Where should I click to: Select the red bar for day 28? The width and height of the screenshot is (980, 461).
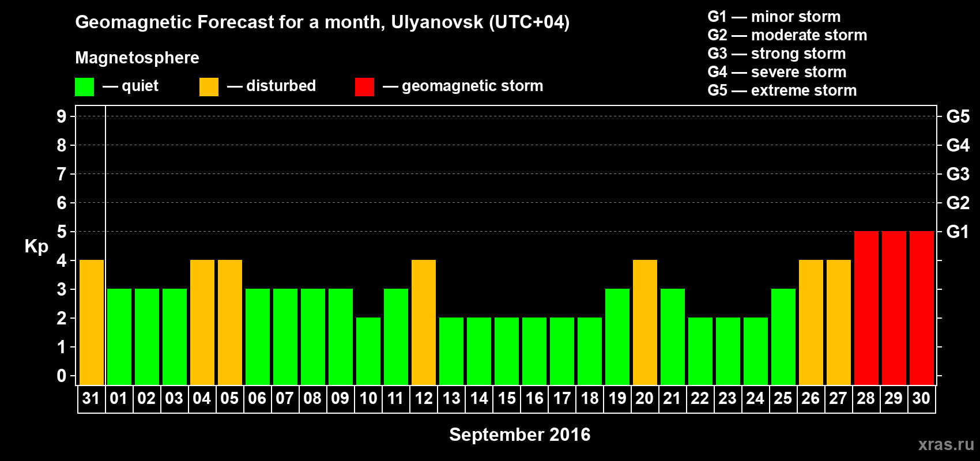[866, 308]
